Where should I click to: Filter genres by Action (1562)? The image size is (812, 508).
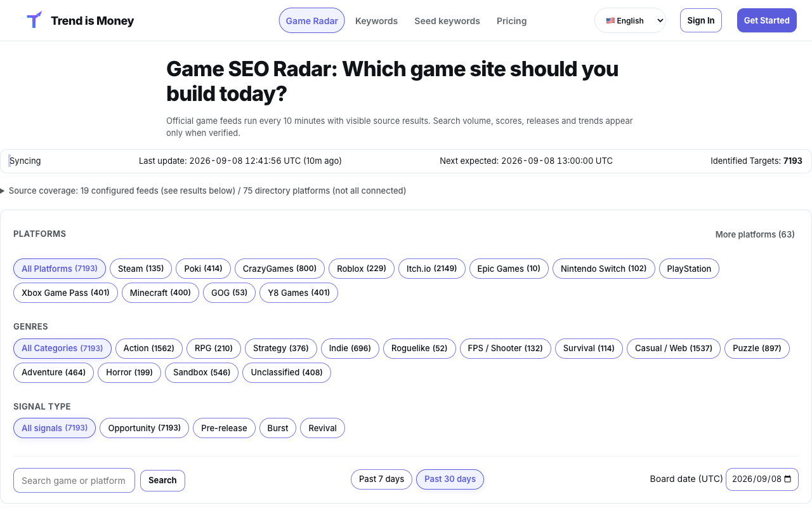click(149, 348)
